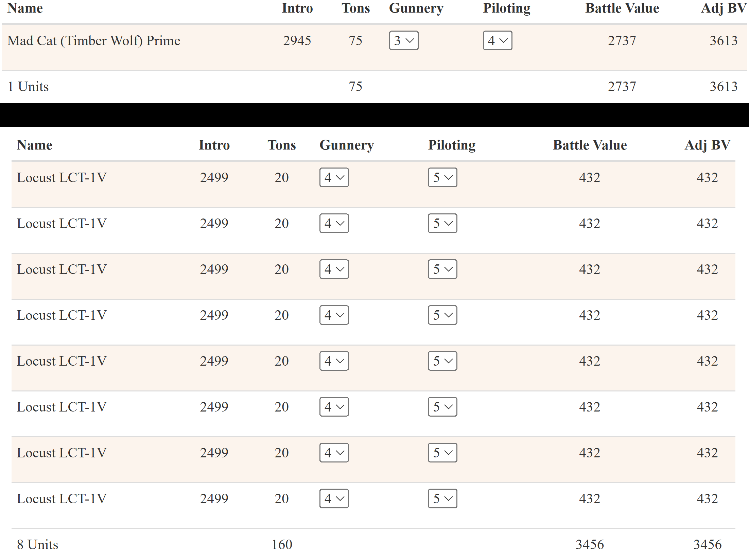
Task: Open the Mad Cat Gunnery dropdown
Action: pyautogui.click(x=404, y=40)
